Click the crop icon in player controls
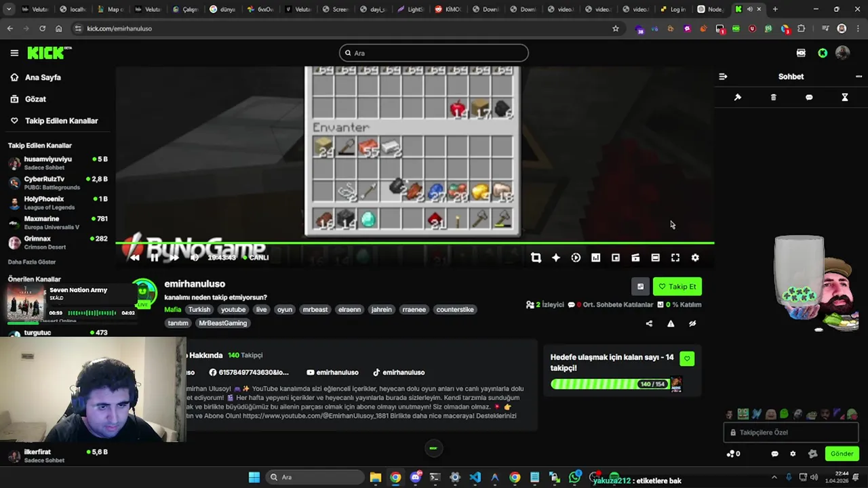868x488 pixels. pyautogui.click(x=536, y=258)
